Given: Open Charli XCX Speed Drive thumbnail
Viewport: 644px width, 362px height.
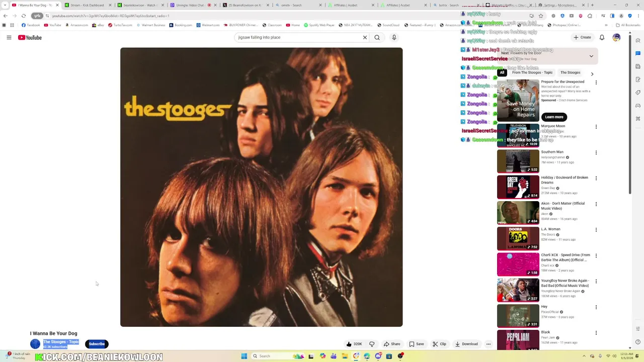Looking at the screenshot, I should [x=518, y=264].
